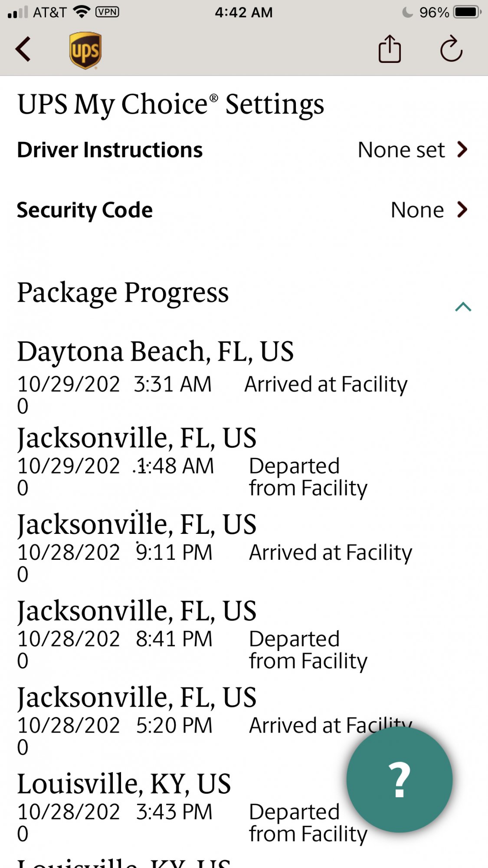Open the Driver Instructions setting
Viewport: 488px width, 868px height.
(x=110, y=150)
